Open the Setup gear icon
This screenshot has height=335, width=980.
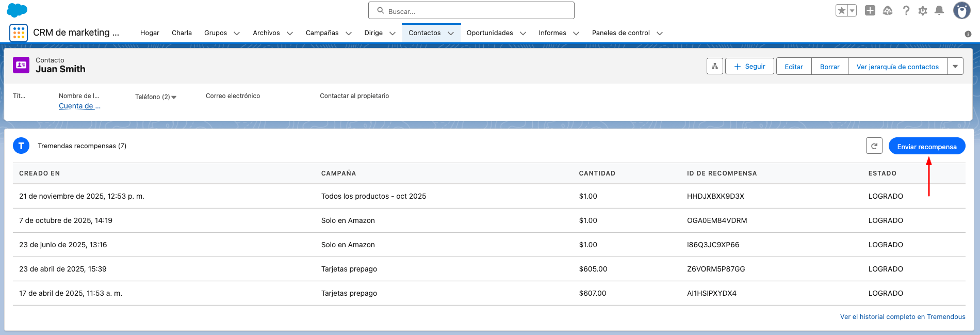923,10
